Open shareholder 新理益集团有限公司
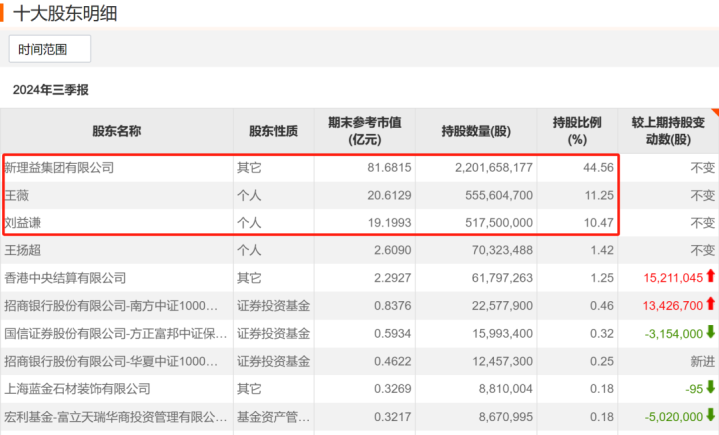Viewport: 719px width, 435px height. point(59,168)
